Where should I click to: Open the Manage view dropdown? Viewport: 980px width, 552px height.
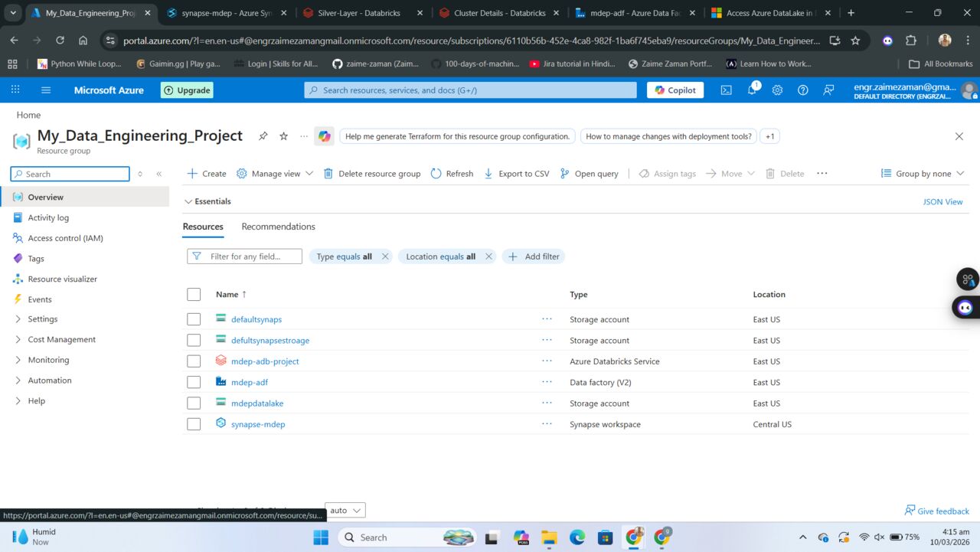pyautogui.click(x=275, y=174)
